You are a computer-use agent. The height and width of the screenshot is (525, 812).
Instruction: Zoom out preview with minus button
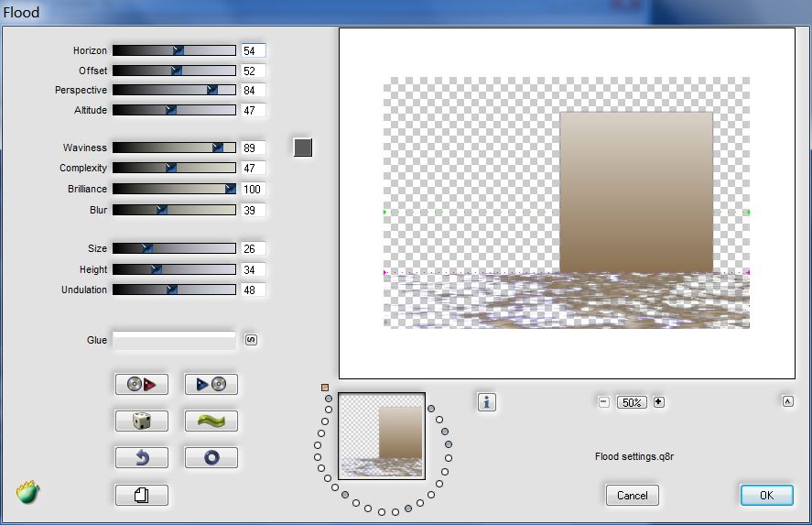pyautogui.click(x=604, y=402)
